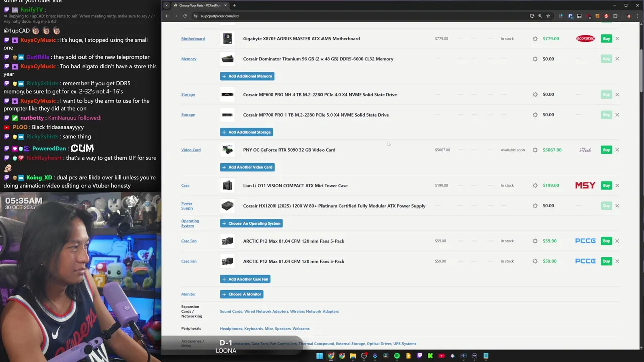Buy the Lian Li O11 VISION case
644x362 pixels.
(x=606, y=185)
